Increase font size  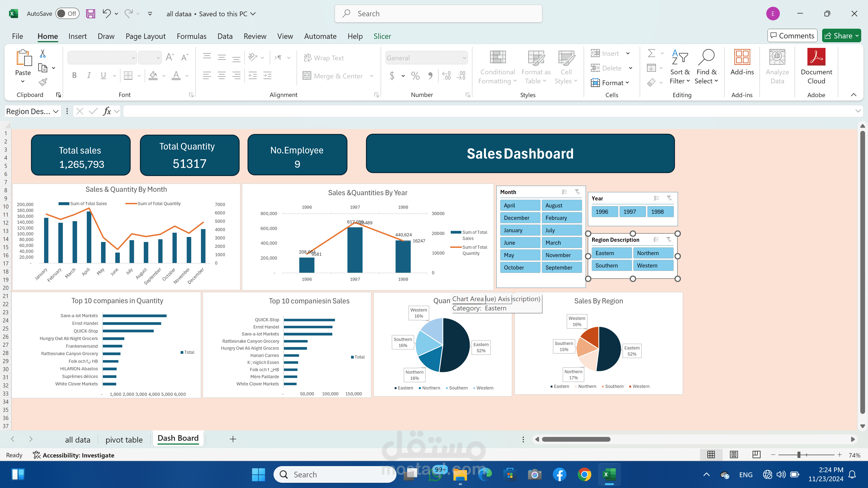click(170, 58)
